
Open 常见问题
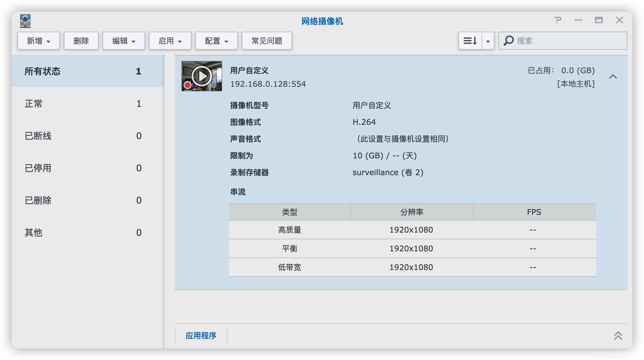pos(267,40)
